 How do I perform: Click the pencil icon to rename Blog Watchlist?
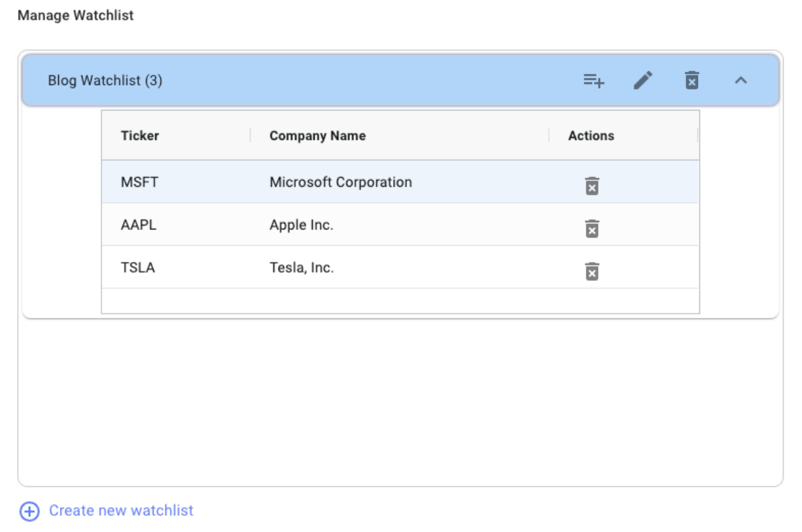point(643,80)
